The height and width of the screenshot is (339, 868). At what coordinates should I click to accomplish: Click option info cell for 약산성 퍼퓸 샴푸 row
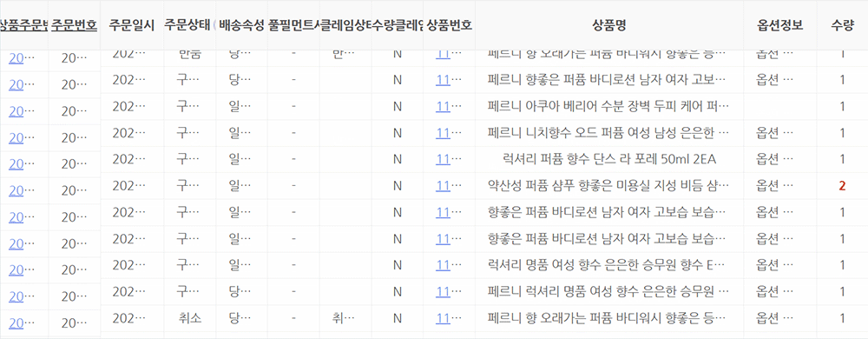[x=774, y=186]
